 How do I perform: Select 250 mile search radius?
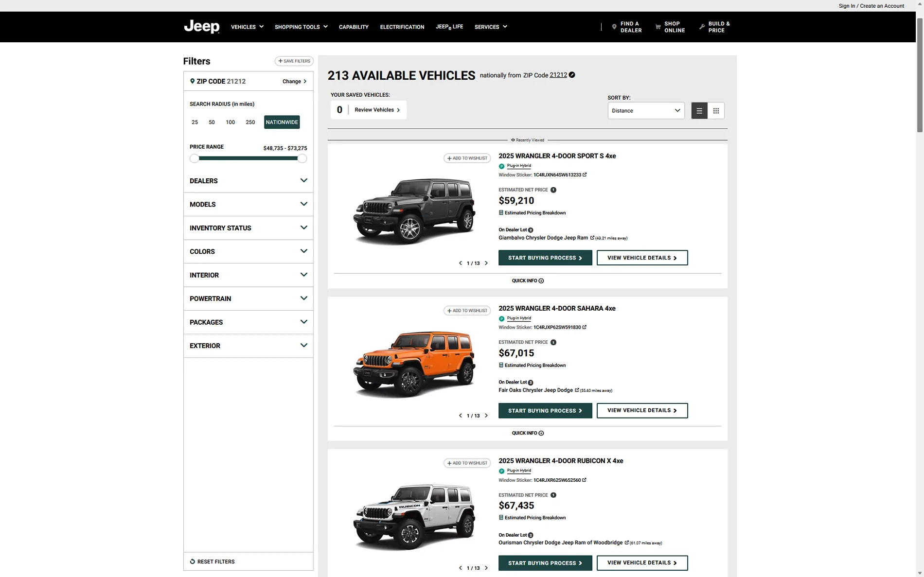click(250, 122)
